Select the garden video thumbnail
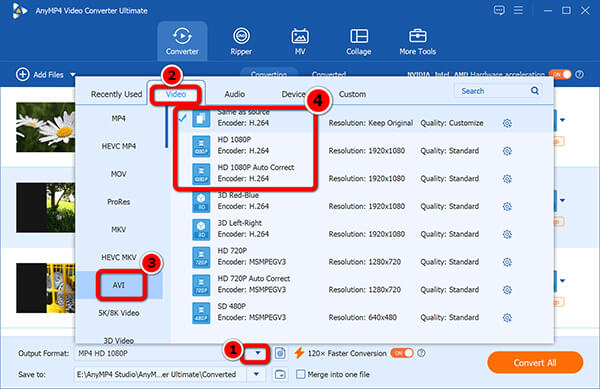600x389 pixels. pyautogui.click(x=45, y=207)
